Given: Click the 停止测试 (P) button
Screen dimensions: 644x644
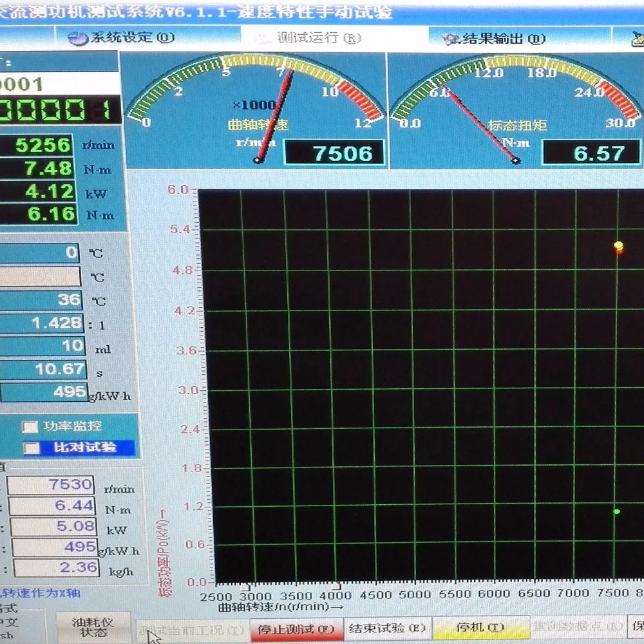Looking at the screenshot, I should point(296,629).
